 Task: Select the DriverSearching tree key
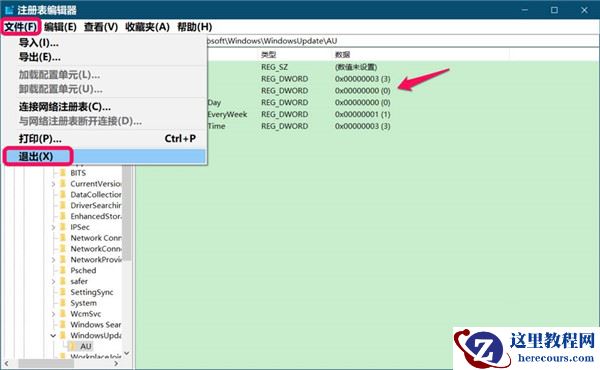click(x=96, y=205)
